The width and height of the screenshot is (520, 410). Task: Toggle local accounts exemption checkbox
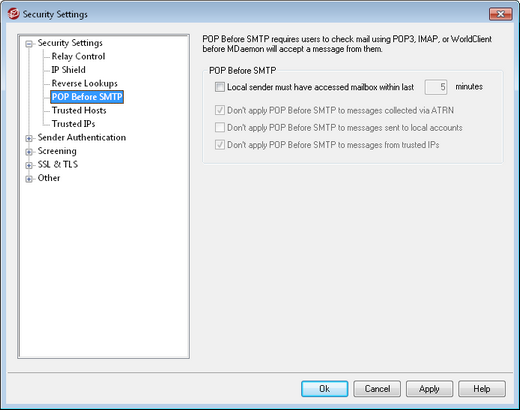[220, 127]
